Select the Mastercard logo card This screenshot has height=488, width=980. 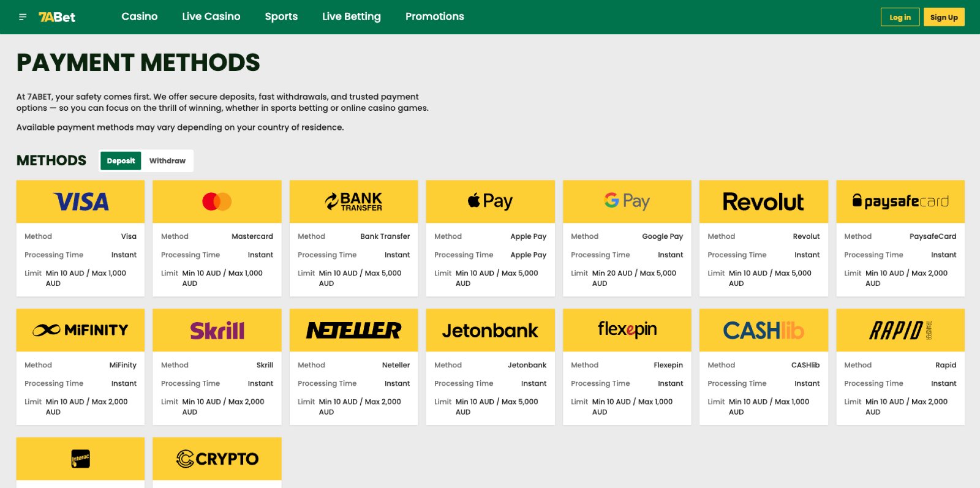(217, 201)
